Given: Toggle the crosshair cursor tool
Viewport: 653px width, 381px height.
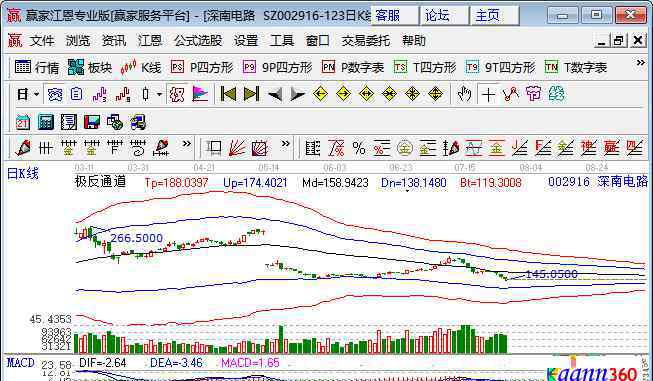Looking at the screenshot, I should pyautogui.click(x=488, y=95).
